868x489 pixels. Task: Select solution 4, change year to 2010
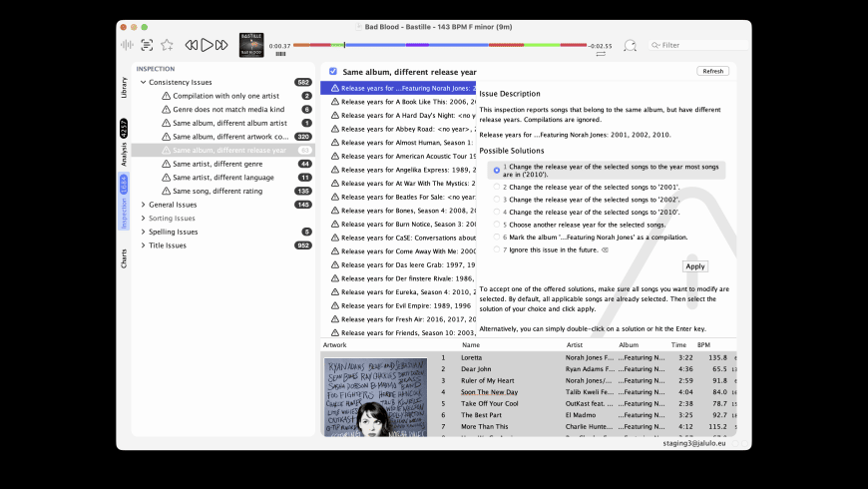497,213
